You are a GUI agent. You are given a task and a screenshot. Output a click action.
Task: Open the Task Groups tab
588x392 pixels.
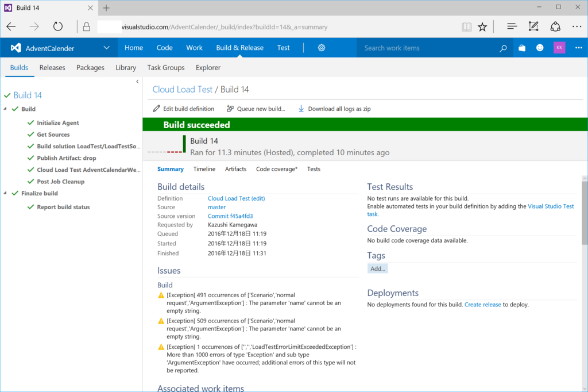tap(166, 68)
